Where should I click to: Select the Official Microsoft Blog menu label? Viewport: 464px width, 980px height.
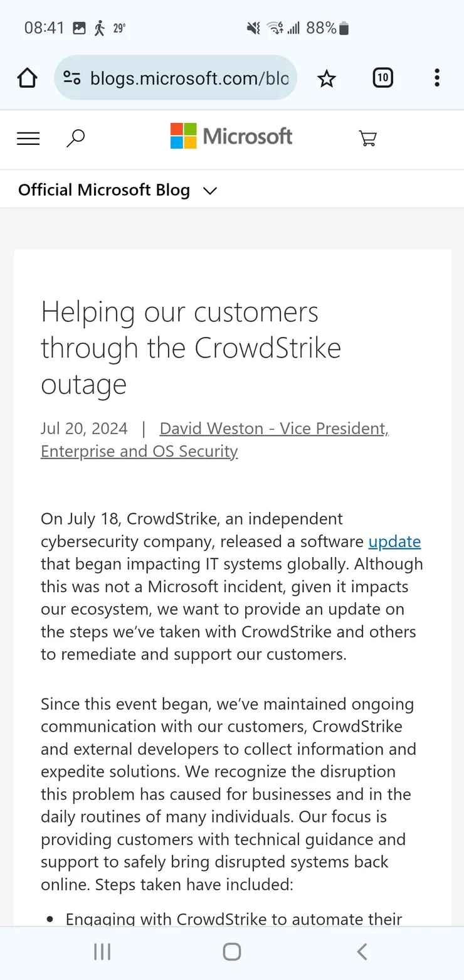(104, 190)
